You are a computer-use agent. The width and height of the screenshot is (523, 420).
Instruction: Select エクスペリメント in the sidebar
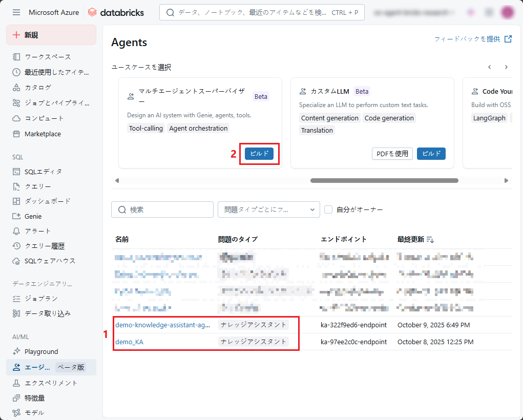point(51,383)
